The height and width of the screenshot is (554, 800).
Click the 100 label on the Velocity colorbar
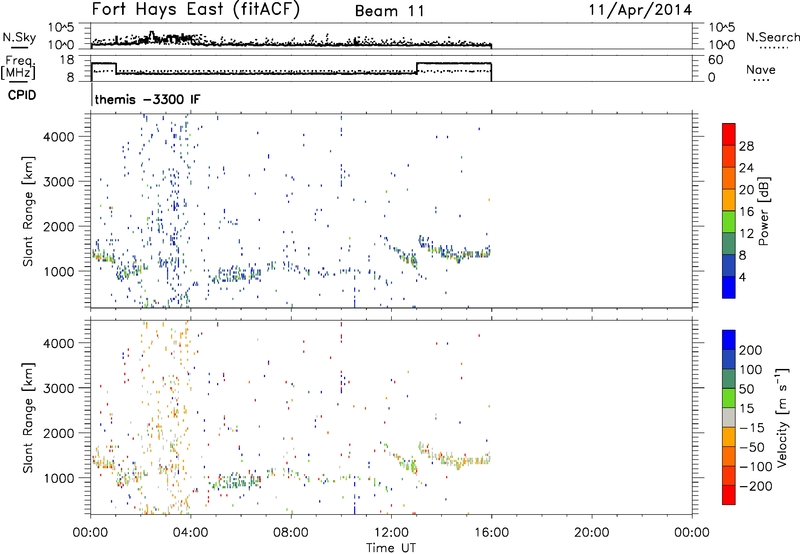click(751, 370)
